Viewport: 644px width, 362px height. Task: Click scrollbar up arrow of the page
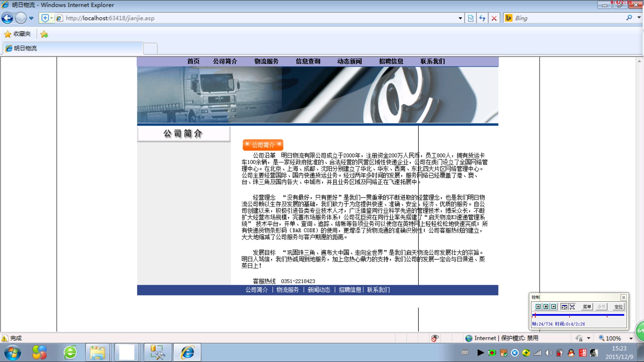click(x=639, y=61)
